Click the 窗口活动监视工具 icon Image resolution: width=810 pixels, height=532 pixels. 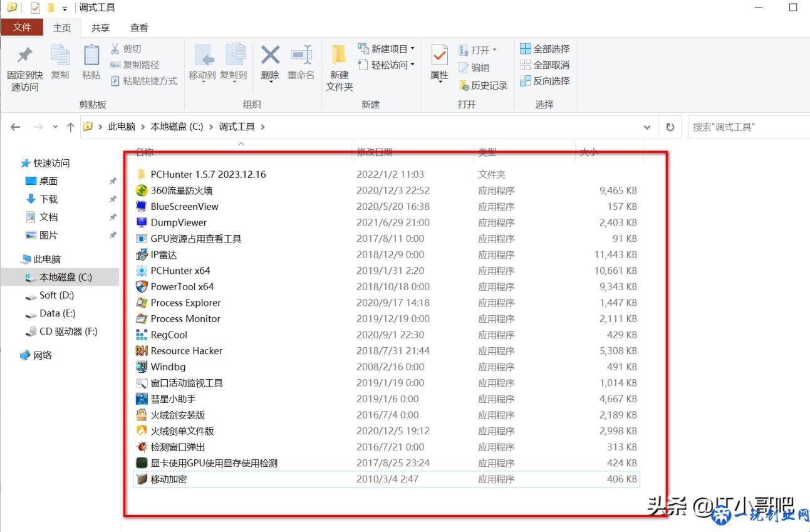[x=142, y=383]
